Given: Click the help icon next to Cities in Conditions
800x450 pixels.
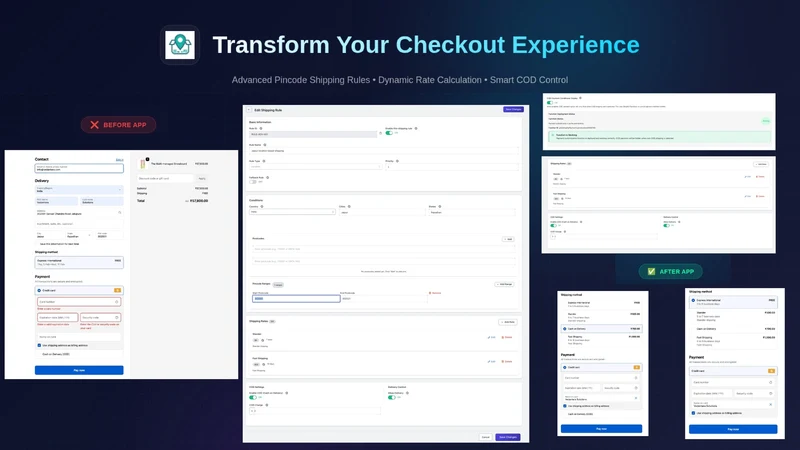Looking at the screenshot, I should click(x=349, y=207).
